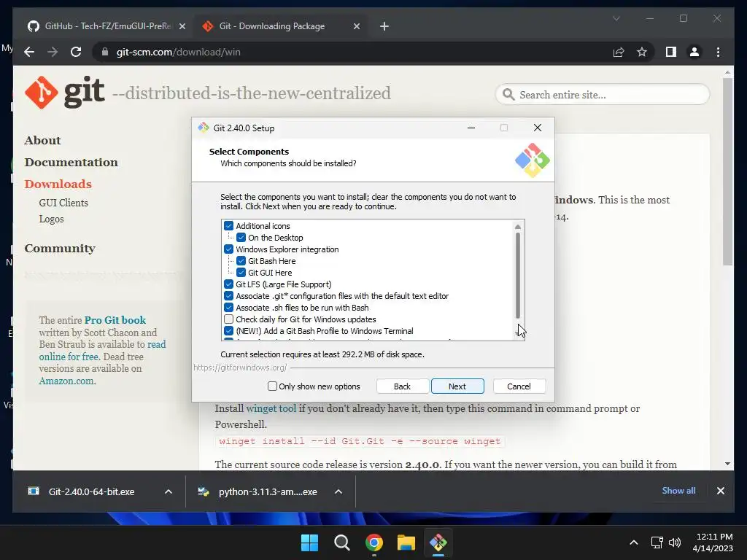Screen dimensions: 747x560
Task: Click the volume tray icon
Action: [x=675, y=542]
